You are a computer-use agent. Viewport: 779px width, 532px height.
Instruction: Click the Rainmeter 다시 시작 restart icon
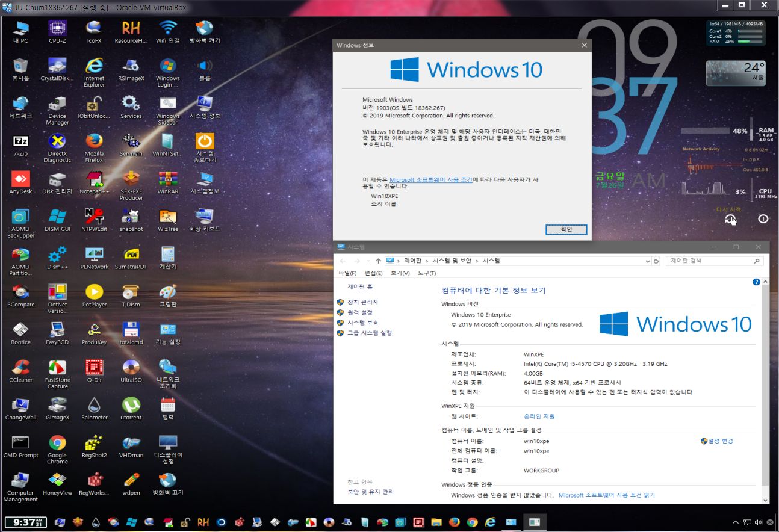click(730, 219)
